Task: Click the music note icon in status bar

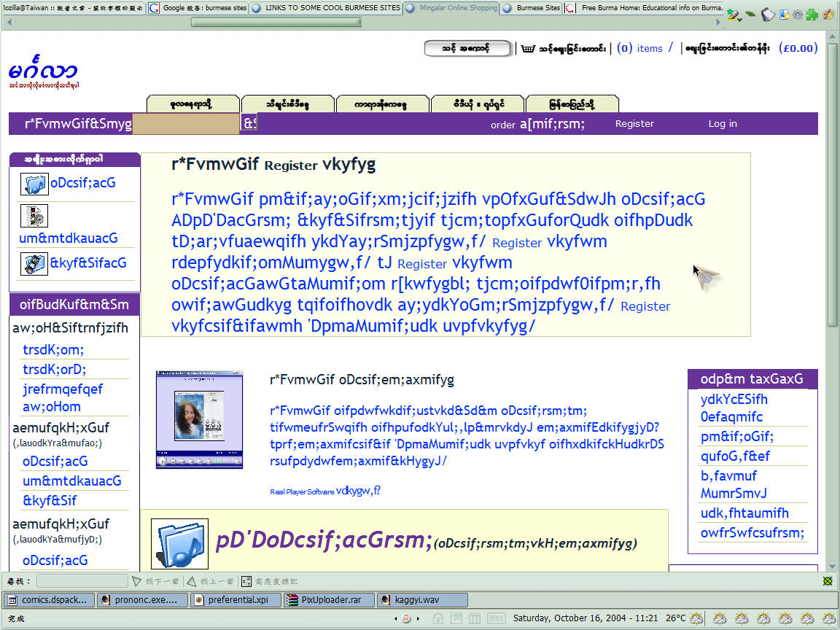Action: click(407, 618)
